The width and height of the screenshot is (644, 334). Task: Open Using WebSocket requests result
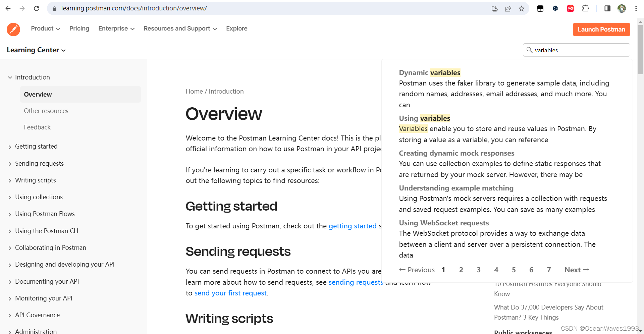point(444,223)
